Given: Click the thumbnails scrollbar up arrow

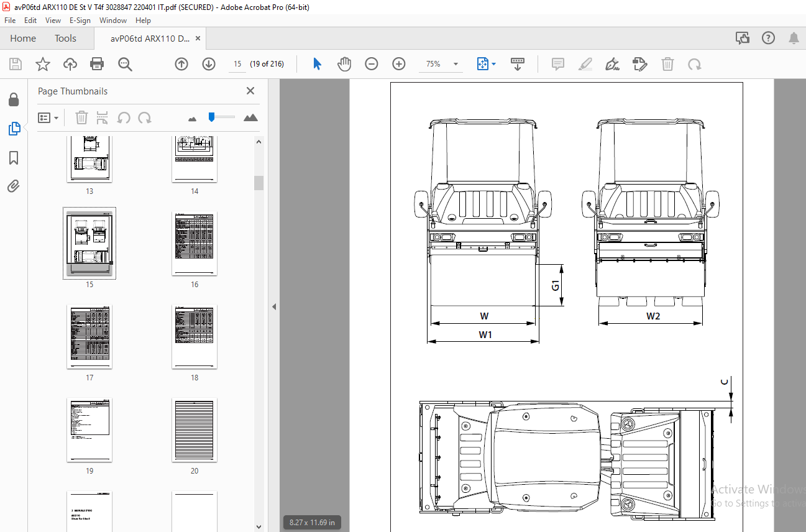Looking at the screenshot, I should (259, 142).
